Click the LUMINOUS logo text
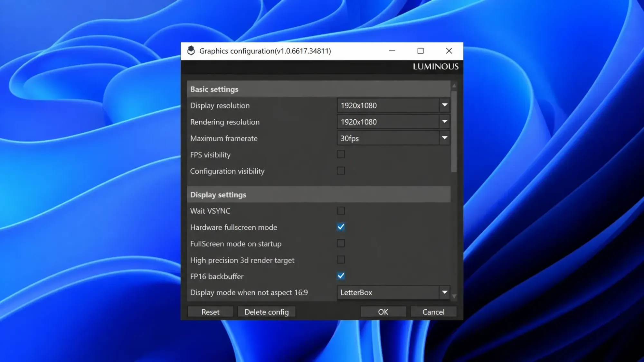The image size is (644, 362). 436,67
